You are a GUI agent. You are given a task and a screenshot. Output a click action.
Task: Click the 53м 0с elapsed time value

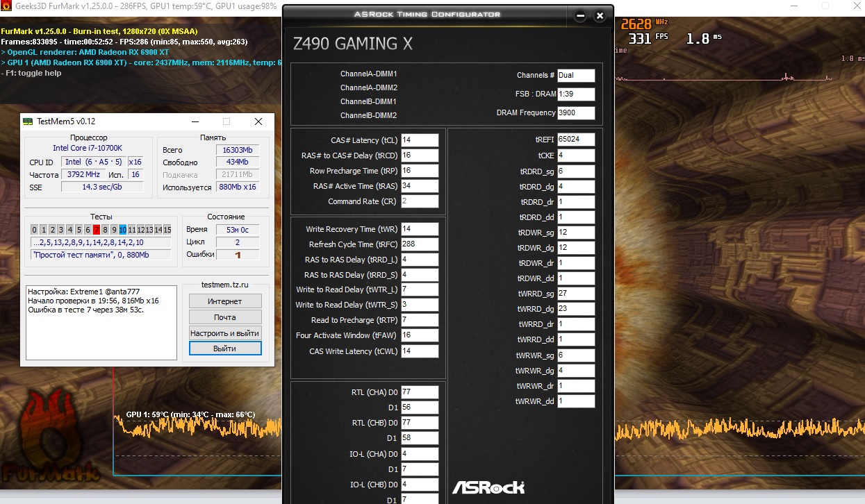[x=237, y=230]
